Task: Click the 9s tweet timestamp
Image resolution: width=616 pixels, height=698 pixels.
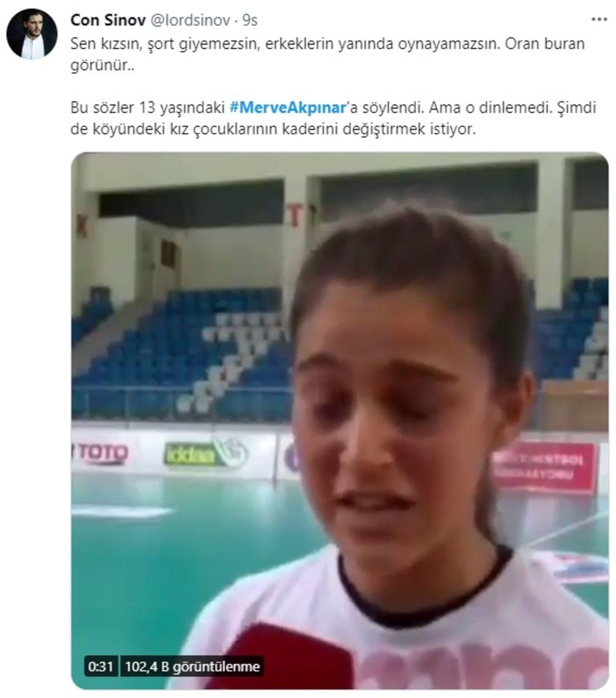Action: tap(250, 20)
